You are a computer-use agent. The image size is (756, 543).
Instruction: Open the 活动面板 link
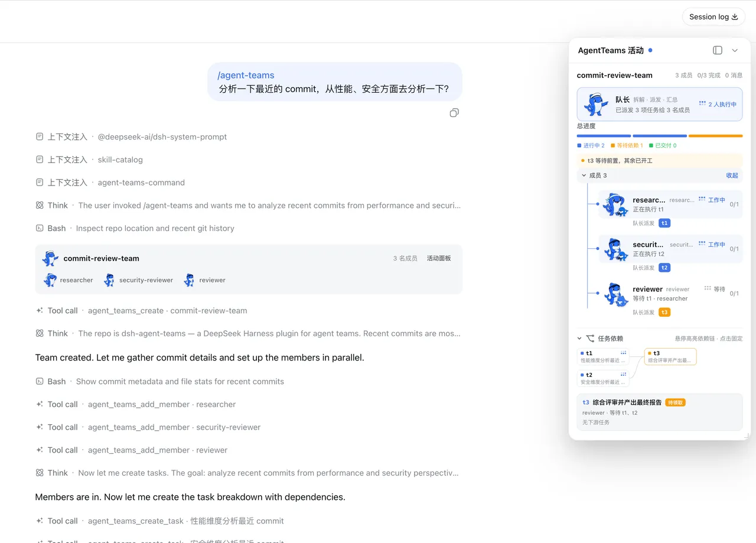click(x=439, y=258)
